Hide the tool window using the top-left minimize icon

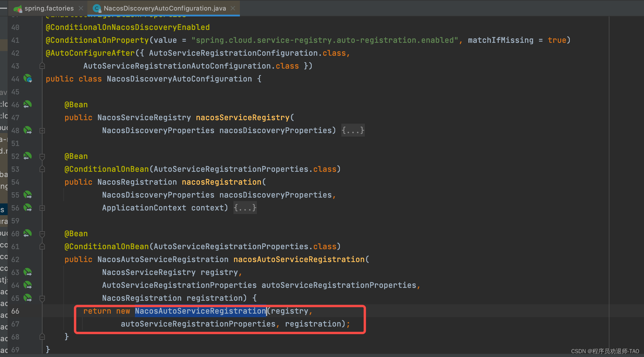[4, 8]
